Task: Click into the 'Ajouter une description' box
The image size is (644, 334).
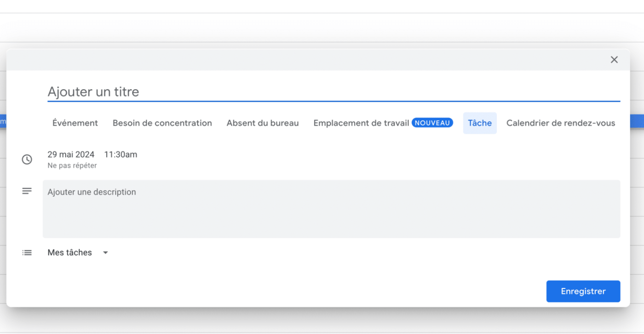Action: click(x=331, y=209)
